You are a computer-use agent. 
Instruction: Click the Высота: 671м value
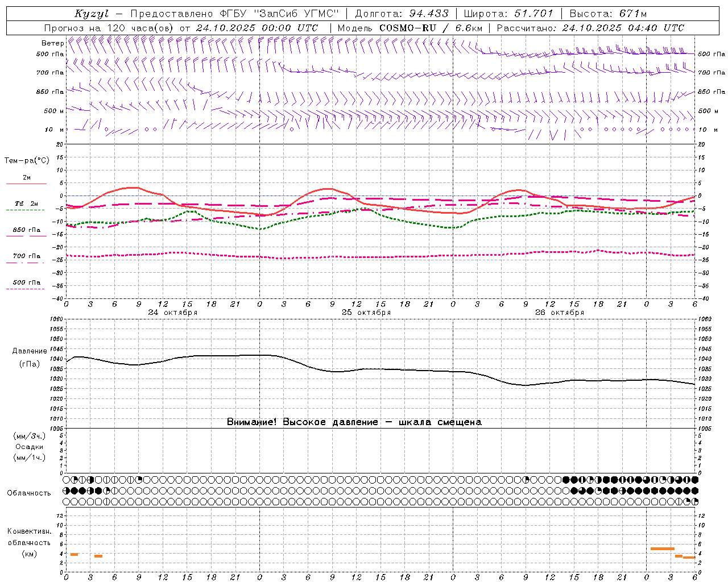[x=608, y=14]
